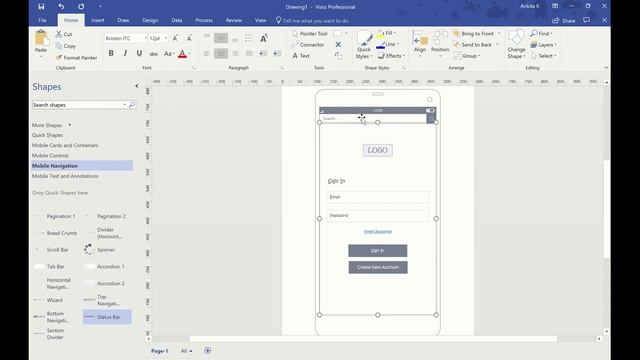Click the LOGO placeholder on canvas
This screenshot has height=360, width=640.
tap(378, 150)
